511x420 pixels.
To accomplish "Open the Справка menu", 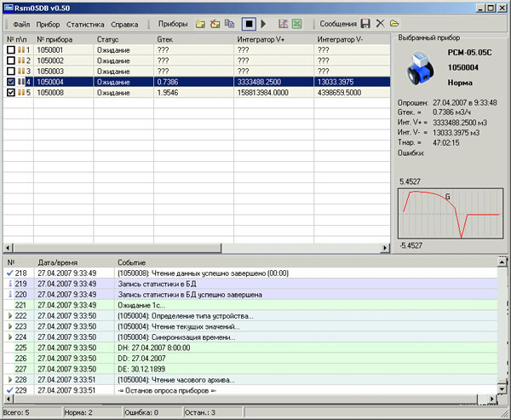I will pyautogui.click(x=124, y=25).
